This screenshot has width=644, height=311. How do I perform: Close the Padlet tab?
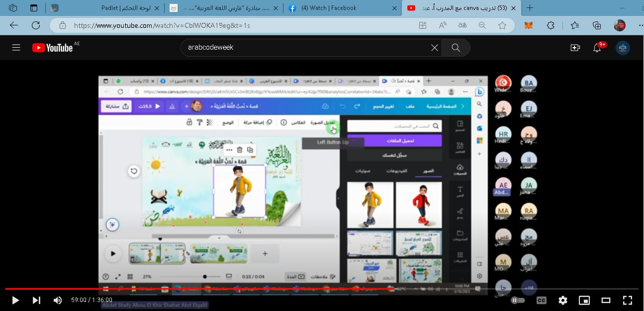tap(157, 8)
